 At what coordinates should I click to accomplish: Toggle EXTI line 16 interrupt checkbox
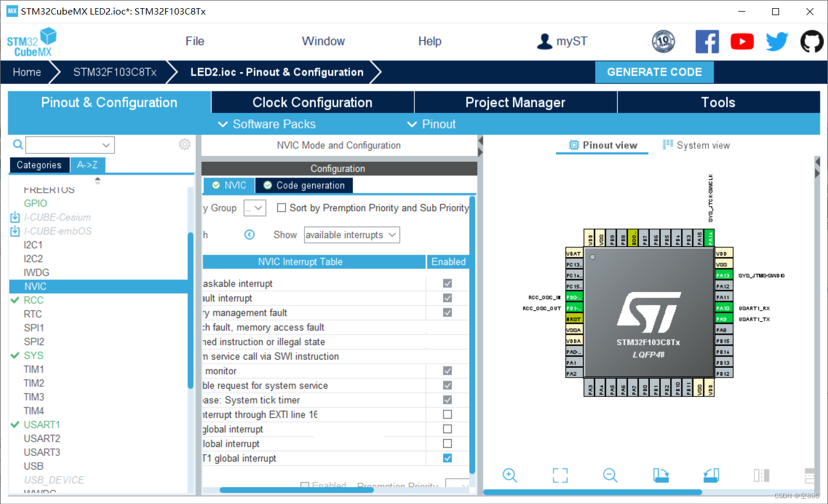(x=447, y=414)
